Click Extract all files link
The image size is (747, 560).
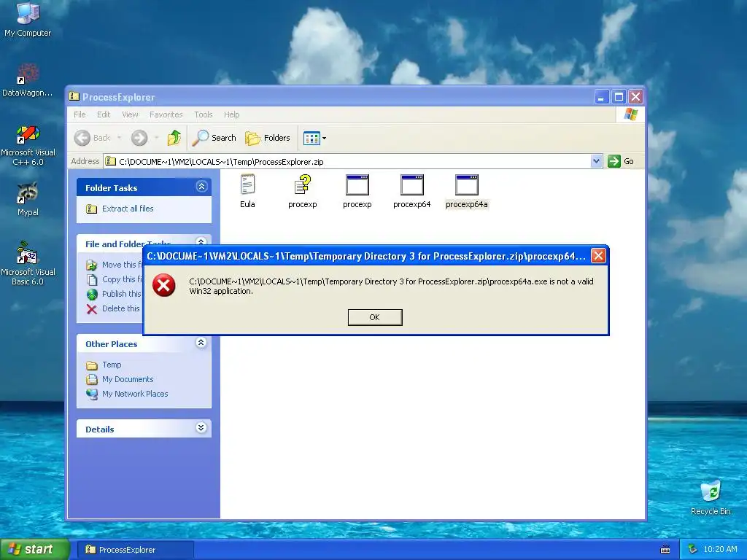coord(127,209)
